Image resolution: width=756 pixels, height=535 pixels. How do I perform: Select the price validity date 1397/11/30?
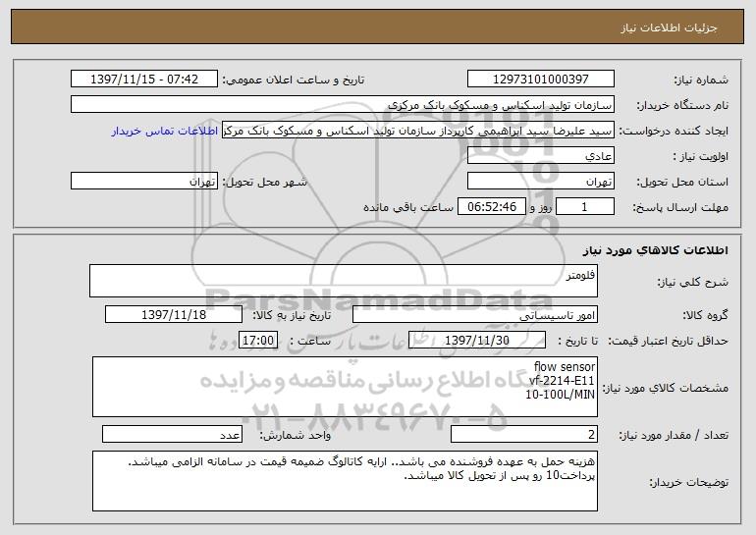(477, 340)
